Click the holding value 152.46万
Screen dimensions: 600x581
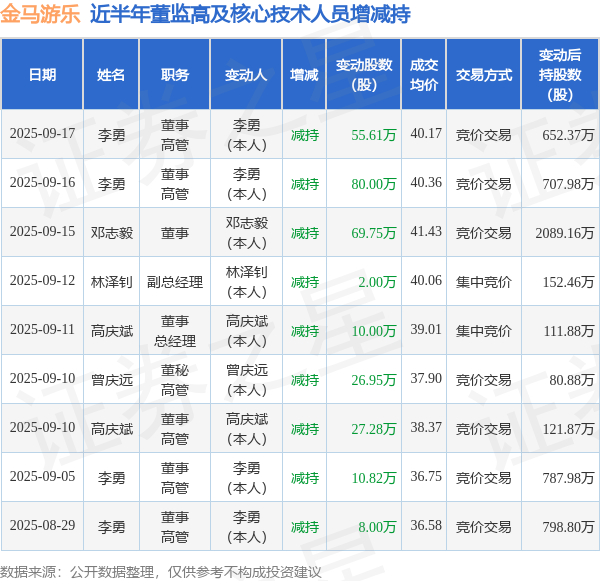click(x=569, y=282)
